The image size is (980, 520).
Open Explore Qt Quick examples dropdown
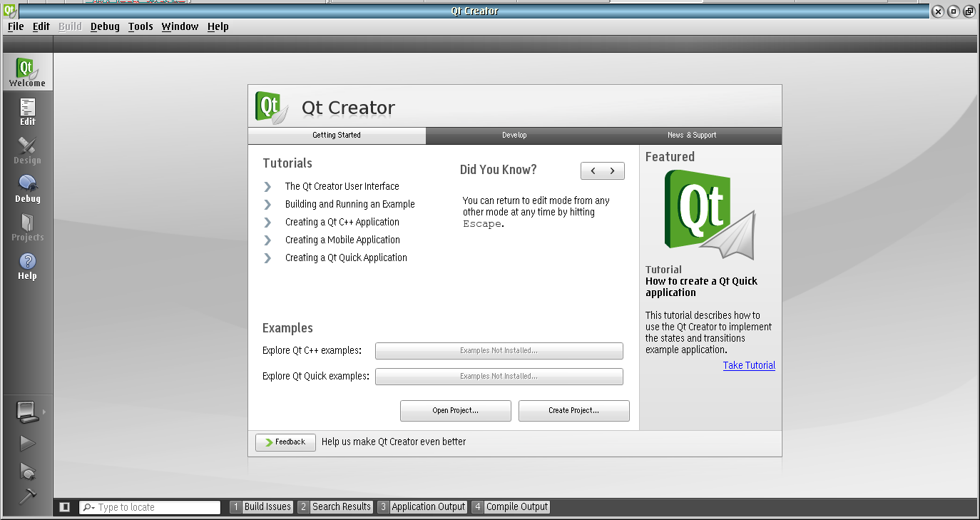(x=499, y=377)
